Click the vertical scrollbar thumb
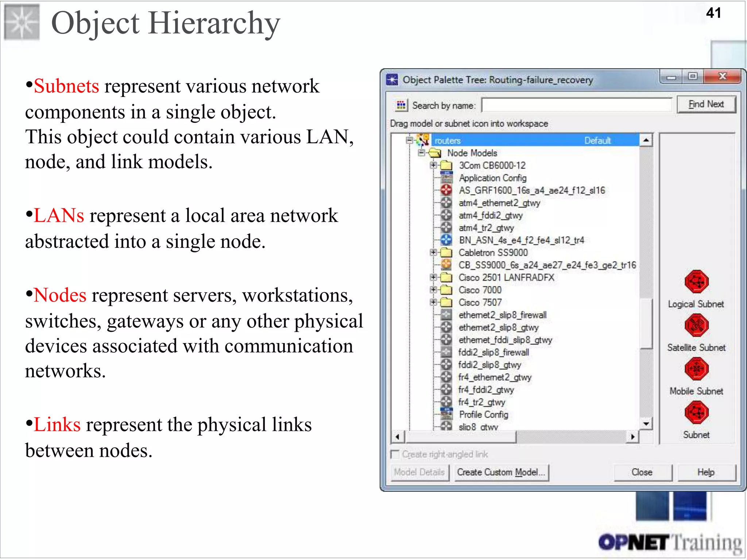 tap(646, 323)
